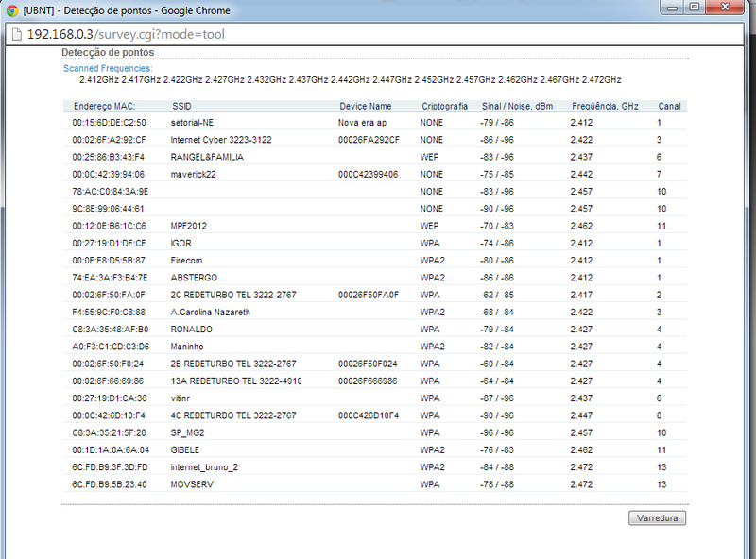The height and width of the screenshot is (559, 756).
Task: Click the Canal column header
Action: (670, 106)
